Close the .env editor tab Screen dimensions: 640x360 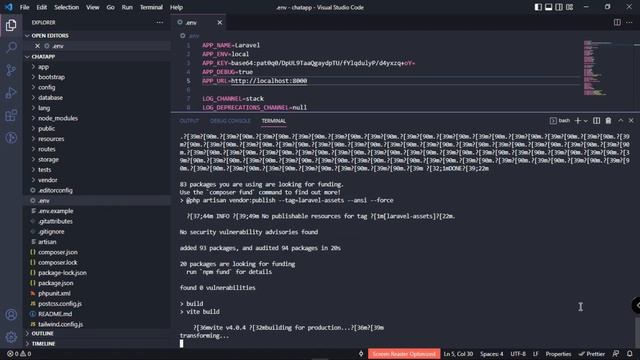[x=220, y=22]
